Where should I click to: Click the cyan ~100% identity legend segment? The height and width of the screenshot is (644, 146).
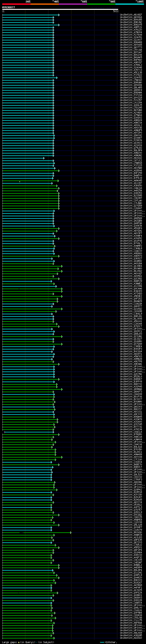(x=130, y=4)
